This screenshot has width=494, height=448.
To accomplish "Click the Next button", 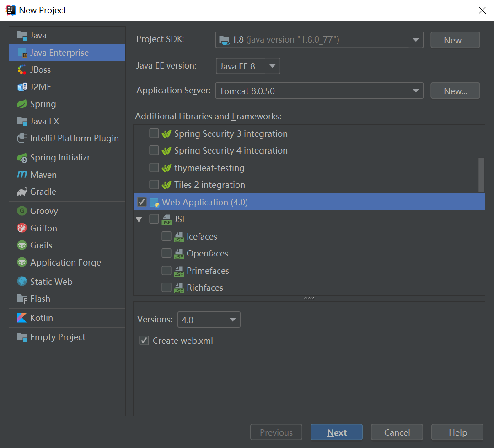I will tap(337, 432).
